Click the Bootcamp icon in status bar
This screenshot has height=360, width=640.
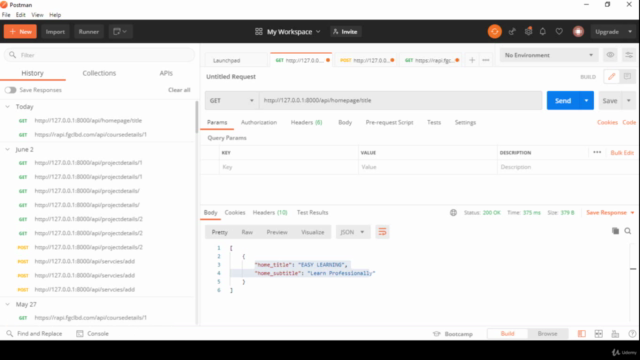(436, 334)
